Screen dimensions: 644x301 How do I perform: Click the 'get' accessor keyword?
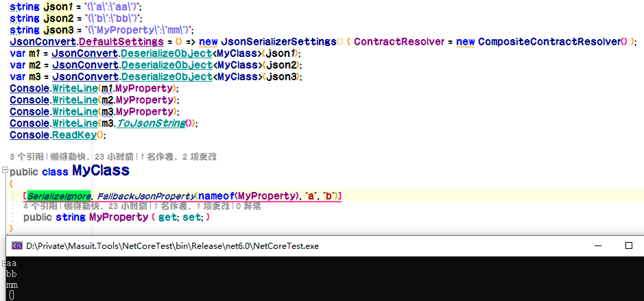pyautogui.click(x=167, y=217)
